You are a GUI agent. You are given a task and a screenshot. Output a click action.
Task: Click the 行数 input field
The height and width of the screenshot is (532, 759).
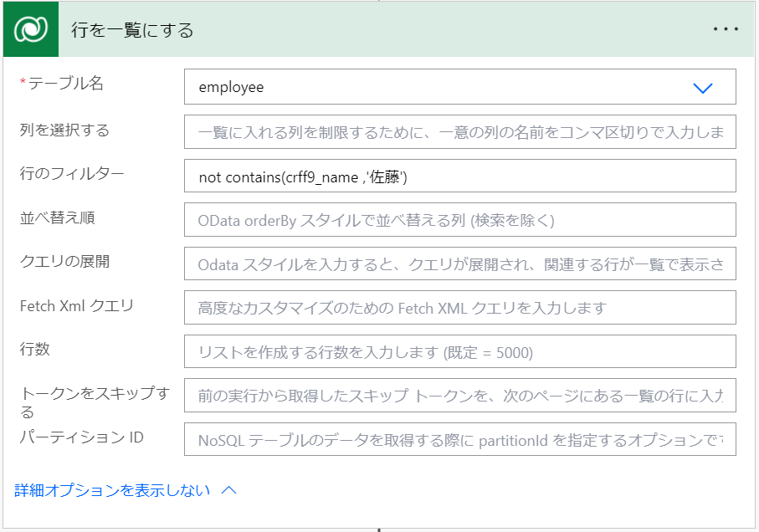click(x=460, y=351)
